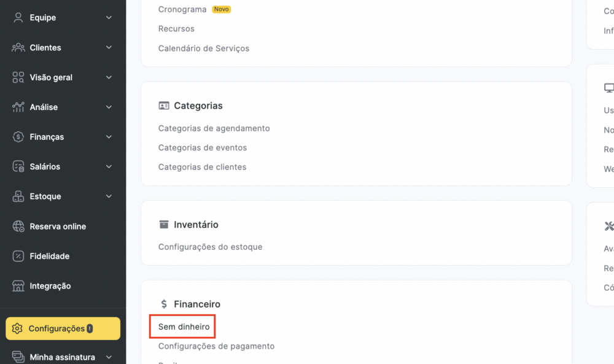Image resolution: width=614 pixels, height=364 pixels.
Task: Open Configurações do estoque link
Action: pyautogui.click(x=210, y=247)
